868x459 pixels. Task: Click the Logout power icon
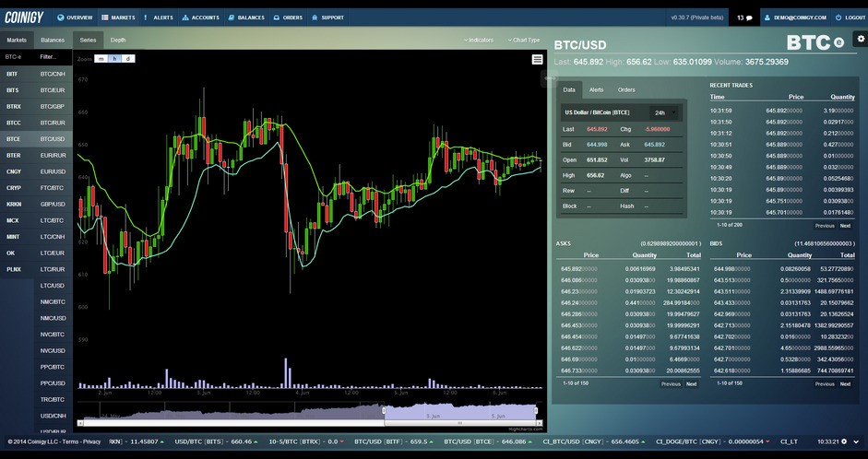(838, 18)
